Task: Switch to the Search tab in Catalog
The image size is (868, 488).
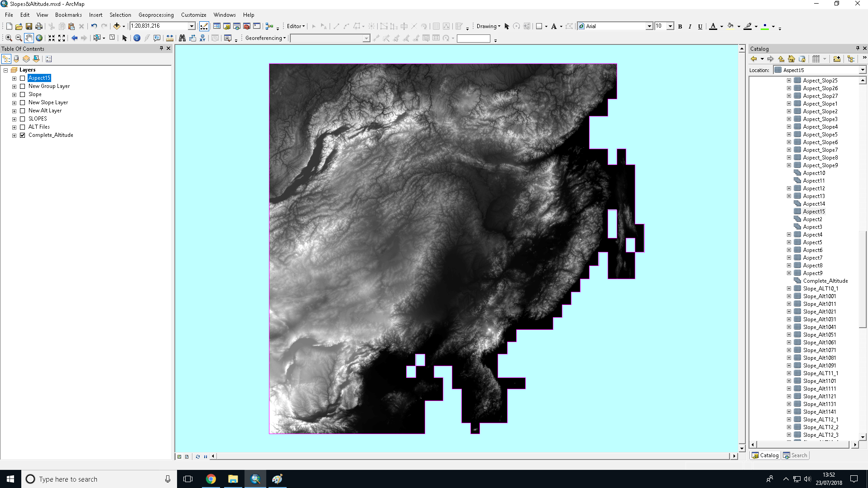Action: [796, 455]
